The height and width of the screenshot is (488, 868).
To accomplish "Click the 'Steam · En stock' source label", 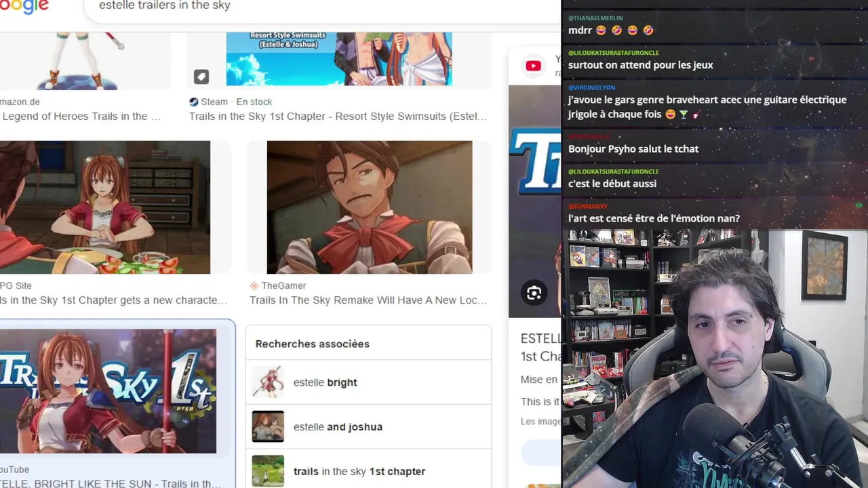I will click(x=236, y=102).
